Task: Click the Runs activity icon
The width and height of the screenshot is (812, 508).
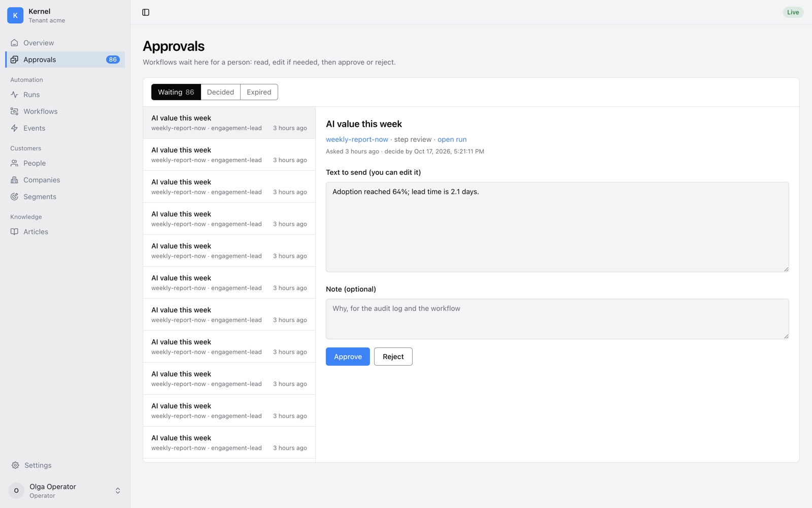Action: coord(14,94)
